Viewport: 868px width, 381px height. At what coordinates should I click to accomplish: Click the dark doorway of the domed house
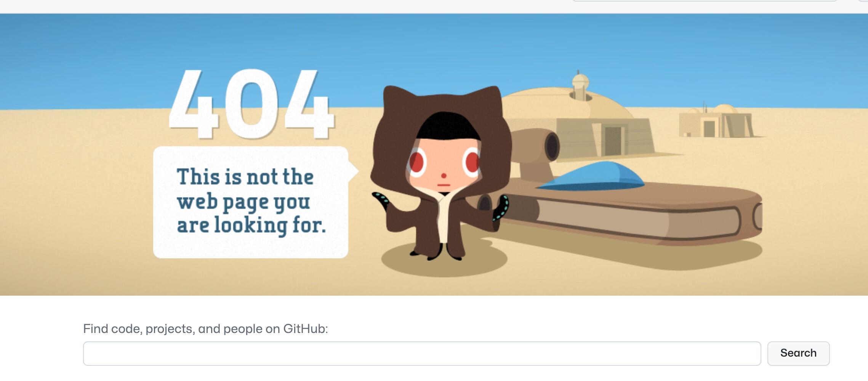coord(613,141)
